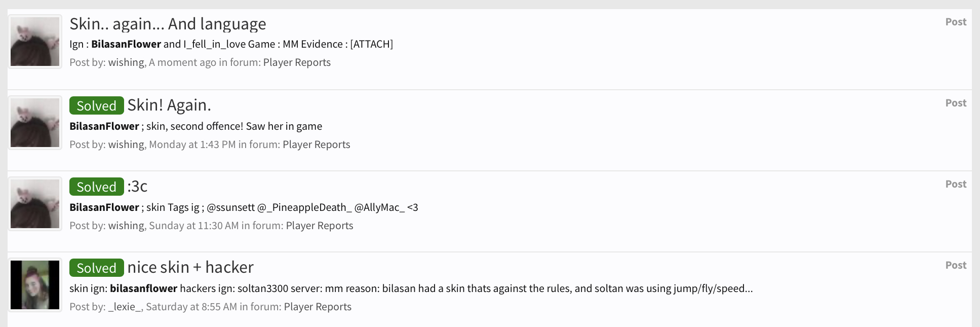Select the Solved tag on 'nice skin + hacker'
Screen dimensions: 980x327
tap(97, 268)
